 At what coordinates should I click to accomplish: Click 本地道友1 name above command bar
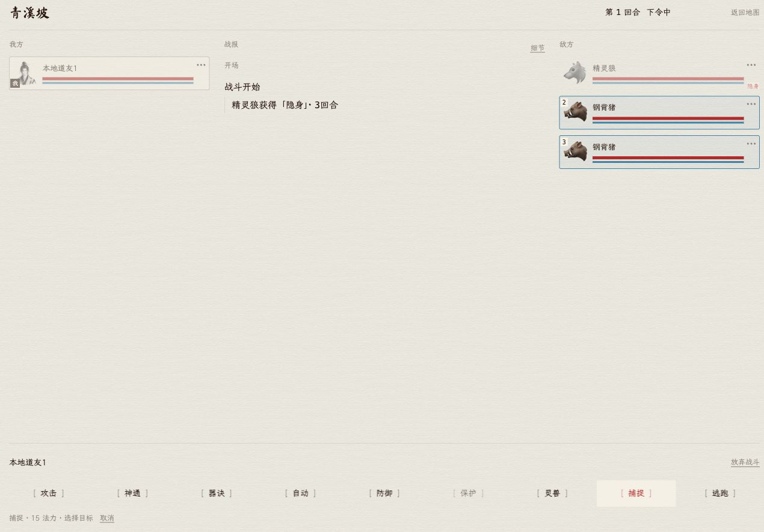(28, 462)
